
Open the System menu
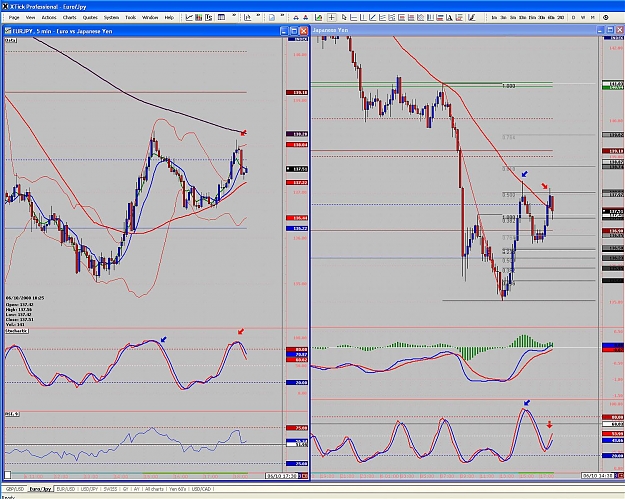point(111,18)
